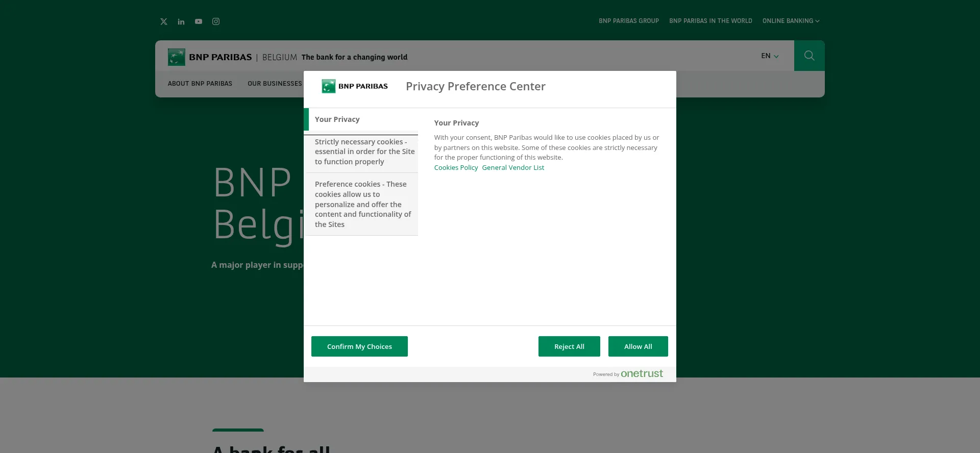Viewport: 980px width, 453px height.
Task: Click BNP Paribas logo in privacy dialog
Action: tap(355, 86)
